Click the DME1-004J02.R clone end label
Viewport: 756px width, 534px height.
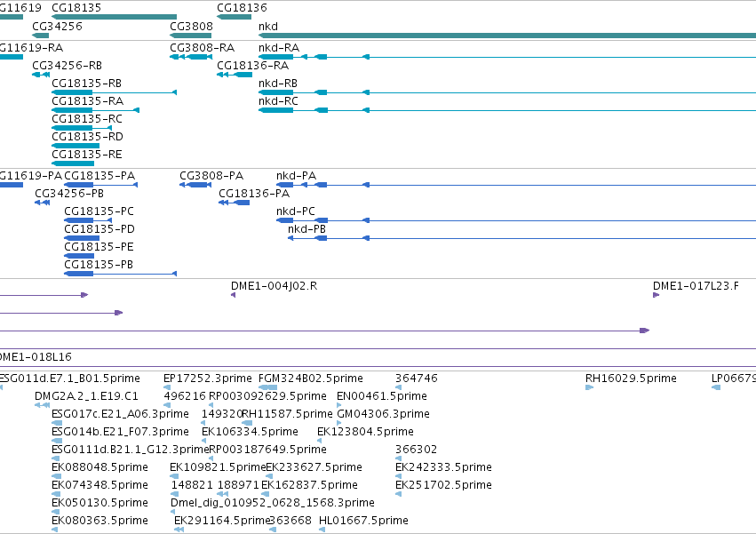pyautogui.click(x=274, y=286)
